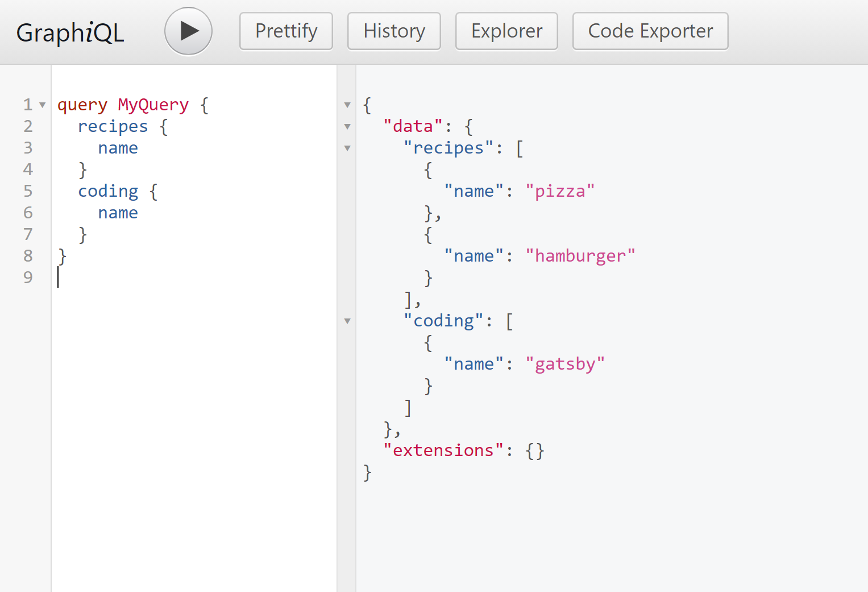Click the "name" key beside "hamburger"
This screenshot has height=592, width=868.
coord(474,256)
